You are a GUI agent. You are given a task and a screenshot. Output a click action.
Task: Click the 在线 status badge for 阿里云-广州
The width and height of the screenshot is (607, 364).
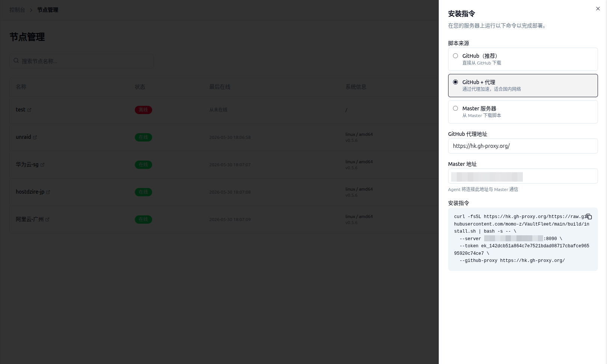click(143, 220)
